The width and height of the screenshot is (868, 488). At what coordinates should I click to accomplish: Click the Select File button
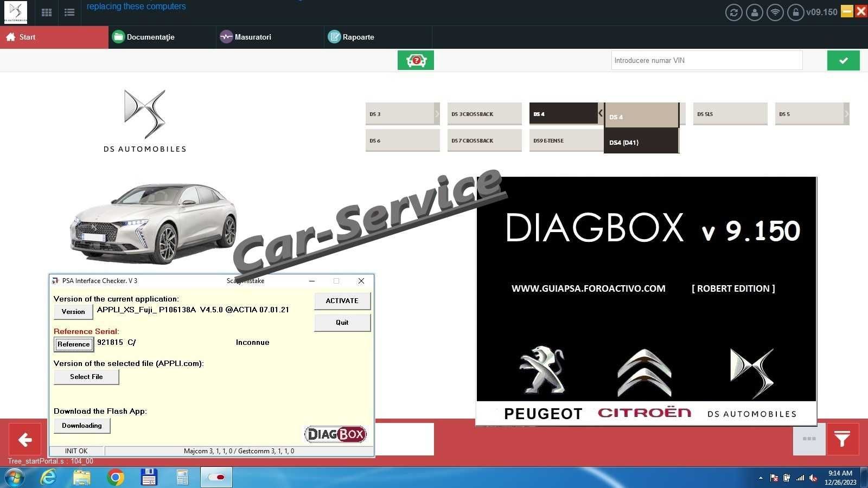(x=86, y=377)
